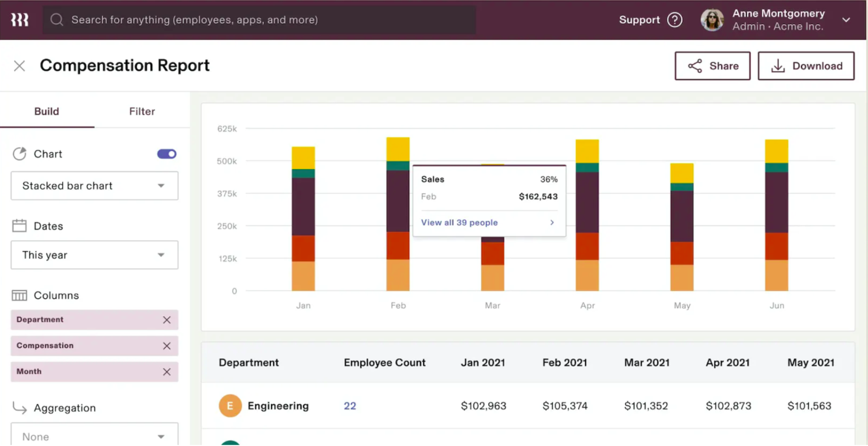This screenshot has height=446, width=868.
Task: Click the Engineering department name
Action: 278,406
